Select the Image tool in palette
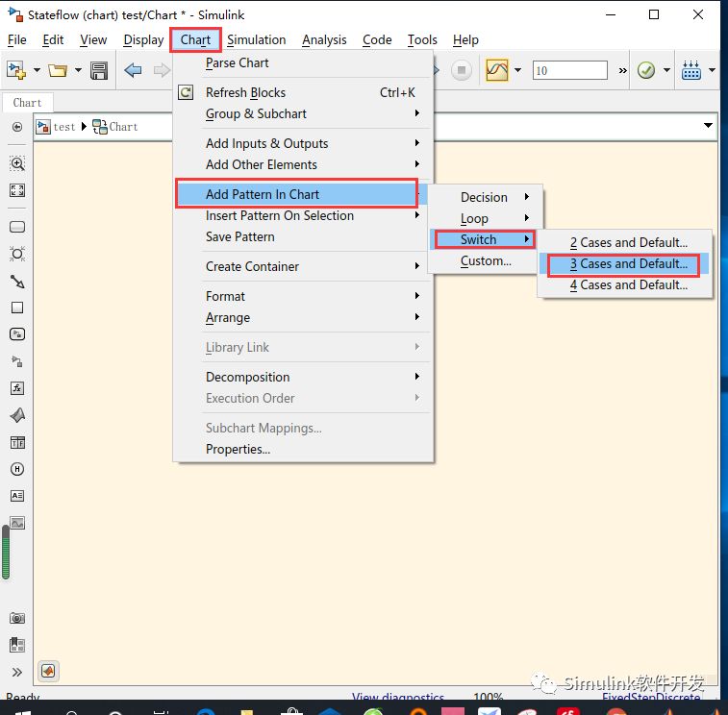Image resolution: width=728 pixels, height=715 pixels. (x=17, y=523)
